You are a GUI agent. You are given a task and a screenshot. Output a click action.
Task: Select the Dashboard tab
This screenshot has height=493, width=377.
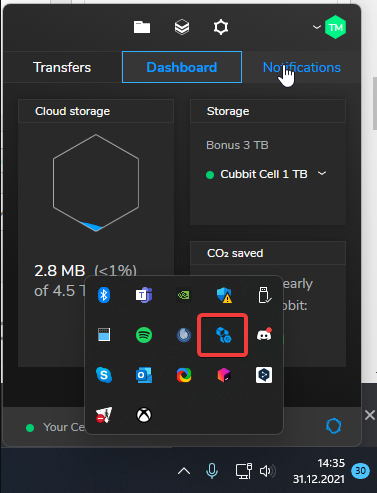(x=182, y=67)
